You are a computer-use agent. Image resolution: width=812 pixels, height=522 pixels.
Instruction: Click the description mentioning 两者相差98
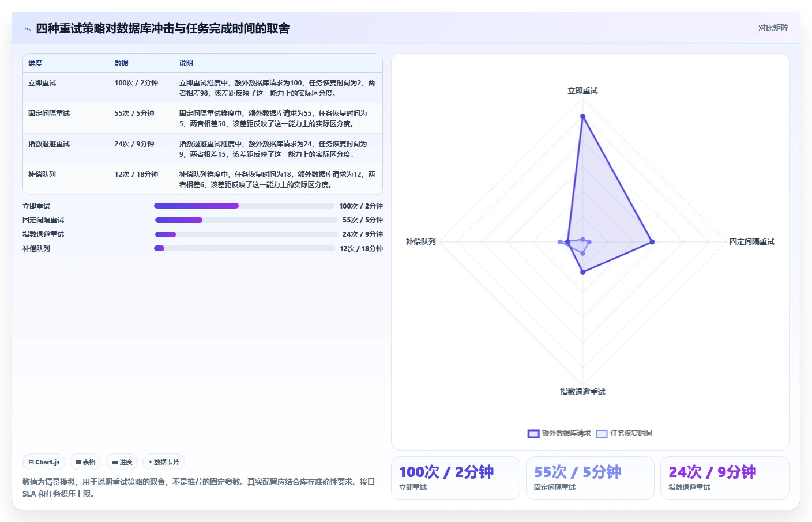click(277, 88)
